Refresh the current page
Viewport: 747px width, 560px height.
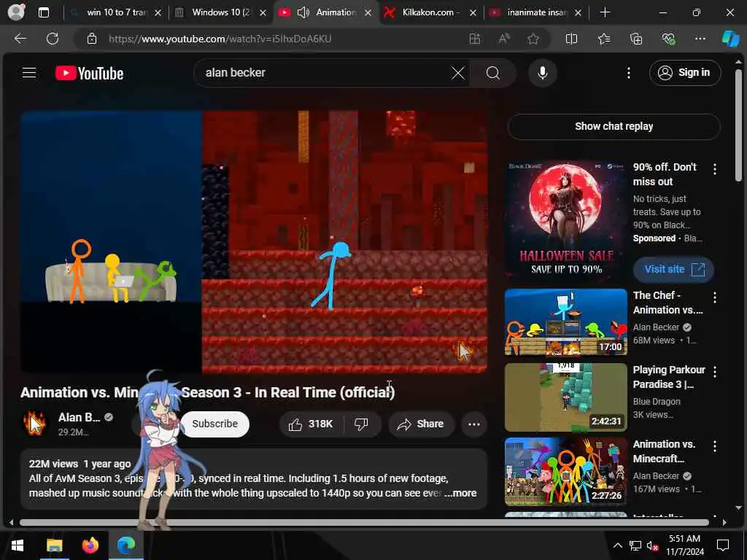tap(53, 39)
